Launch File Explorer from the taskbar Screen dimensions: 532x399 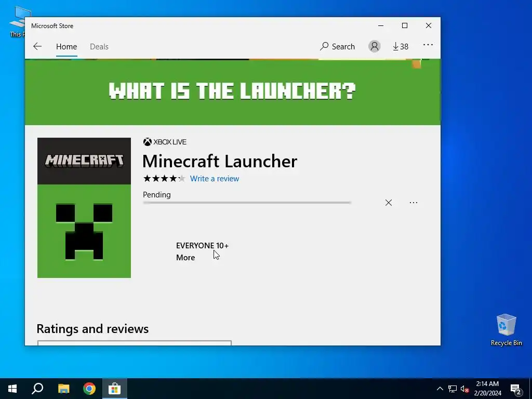pyautogui.click(x=64, y=389)
